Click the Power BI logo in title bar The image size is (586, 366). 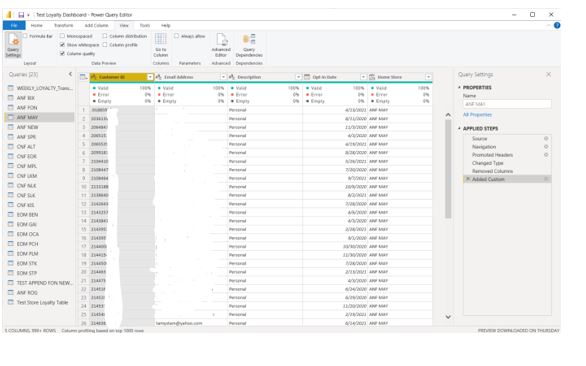(9, 15)
